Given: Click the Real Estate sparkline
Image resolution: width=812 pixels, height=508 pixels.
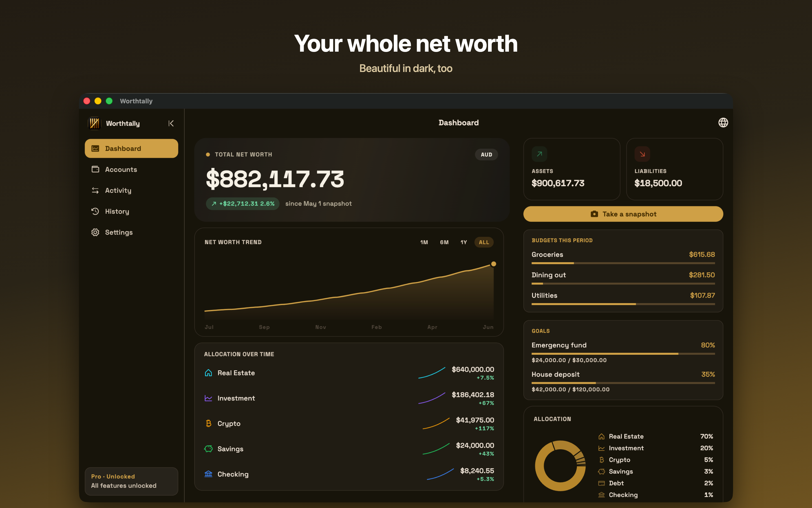Looking at the screenshot, I should 432,373.
